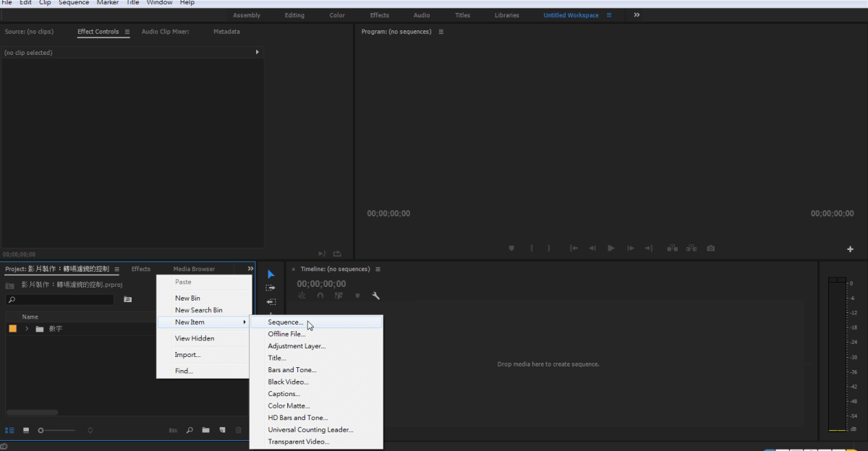Select Find... in the context menu
Screen dimensions: 868x451
point(204,371)
